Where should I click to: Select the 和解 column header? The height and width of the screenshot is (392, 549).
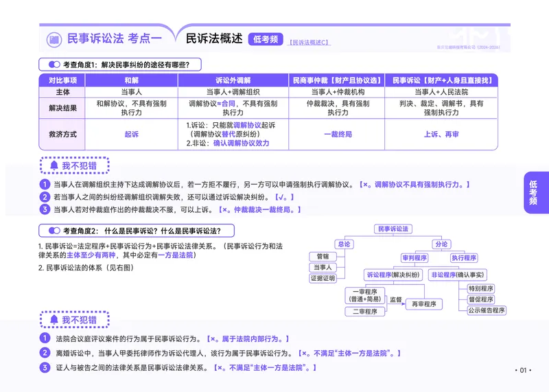tap(131, 80)
